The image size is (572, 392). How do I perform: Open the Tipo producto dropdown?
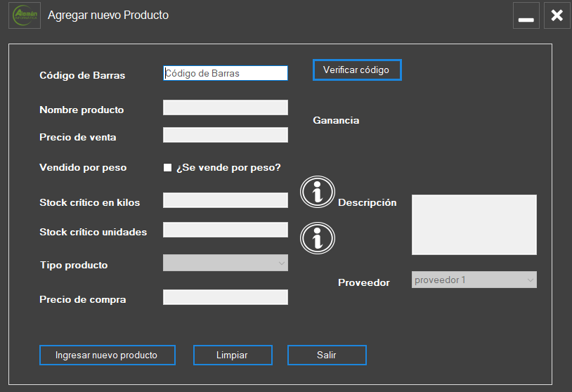(225, 263)
